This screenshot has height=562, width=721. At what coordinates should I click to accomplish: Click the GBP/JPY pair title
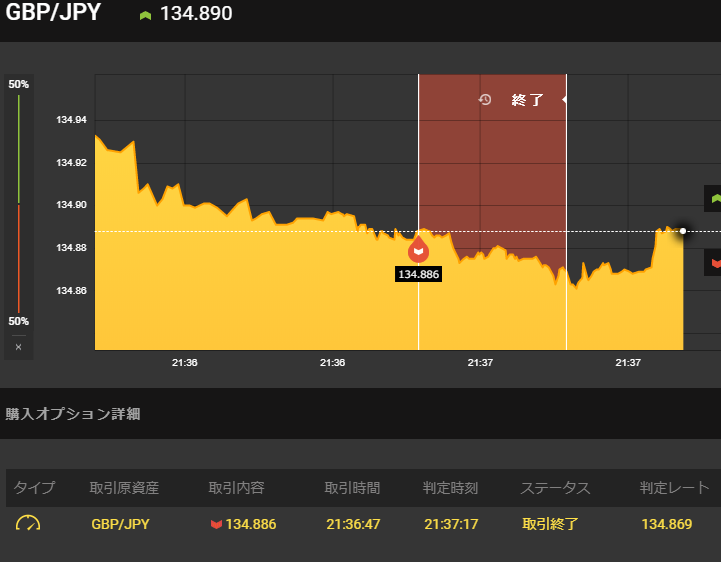[53, 11]
